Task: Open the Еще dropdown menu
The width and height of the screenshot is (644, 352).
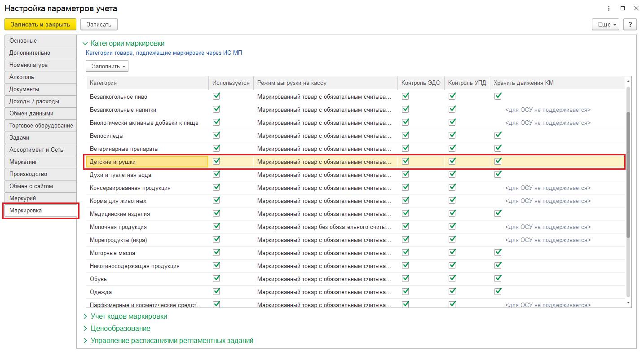Action: click(x=606, y=24)
